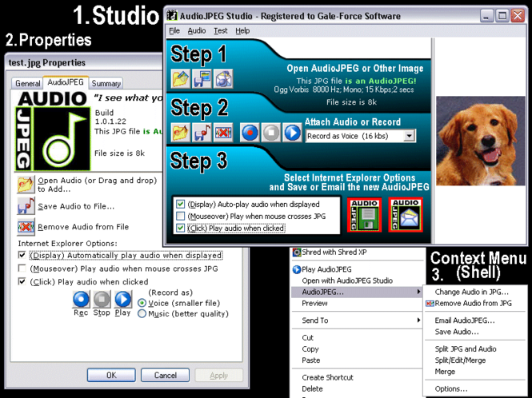Expand the Send To submenu
The width and height of the screenshot is (532, 398).
(357, 320)
